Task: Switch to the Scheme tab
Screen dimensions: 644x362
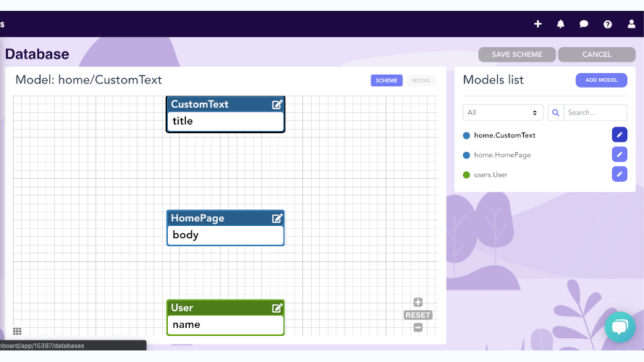Action: [x=386, y=80]
